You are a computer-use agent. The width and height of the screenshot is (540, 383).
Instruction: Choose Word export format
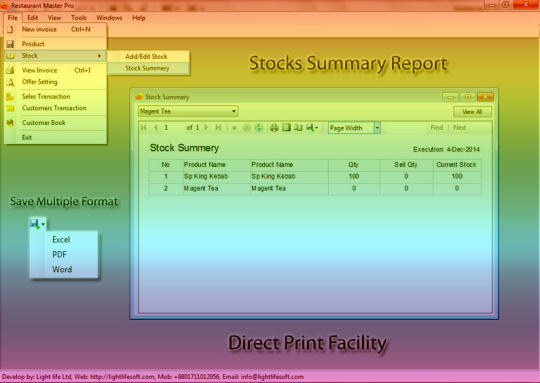62,269
